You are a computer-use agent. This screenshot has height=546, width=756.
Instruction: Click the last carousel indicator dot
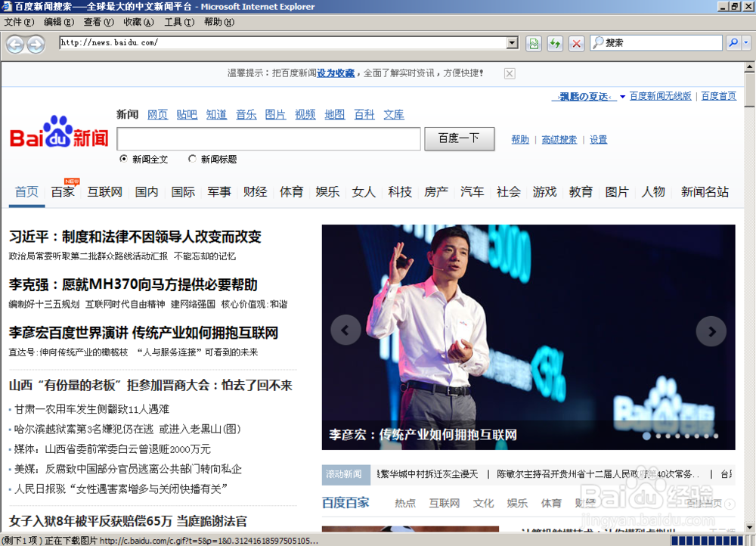tap(716, 436)
